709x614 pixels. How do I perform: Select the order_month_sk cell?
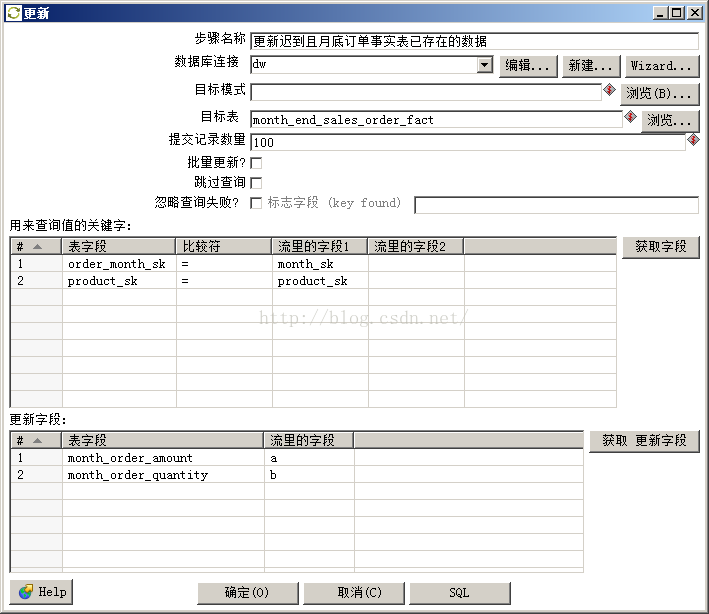click(119, 264)
